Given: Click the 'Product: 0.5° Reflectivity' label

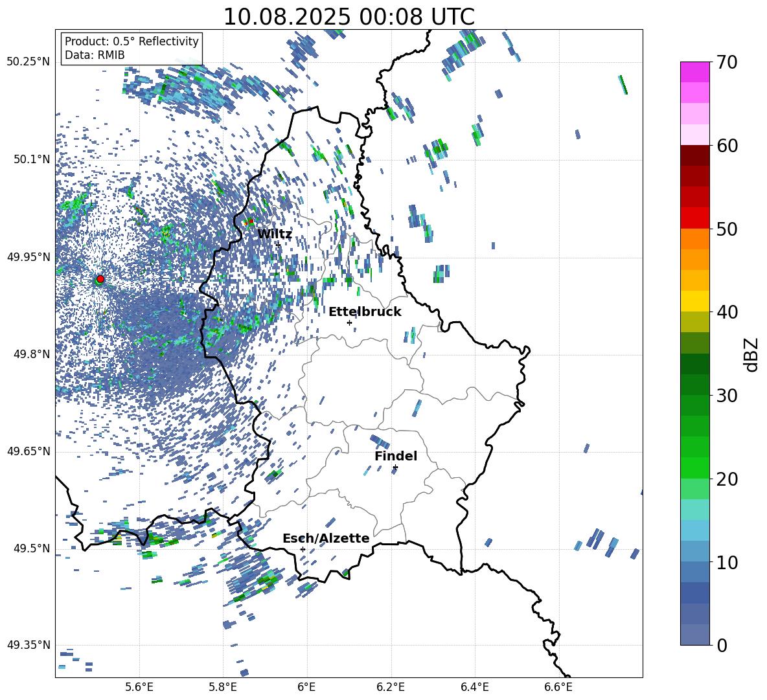Looking at the screenshot, I should click(132, 41).
